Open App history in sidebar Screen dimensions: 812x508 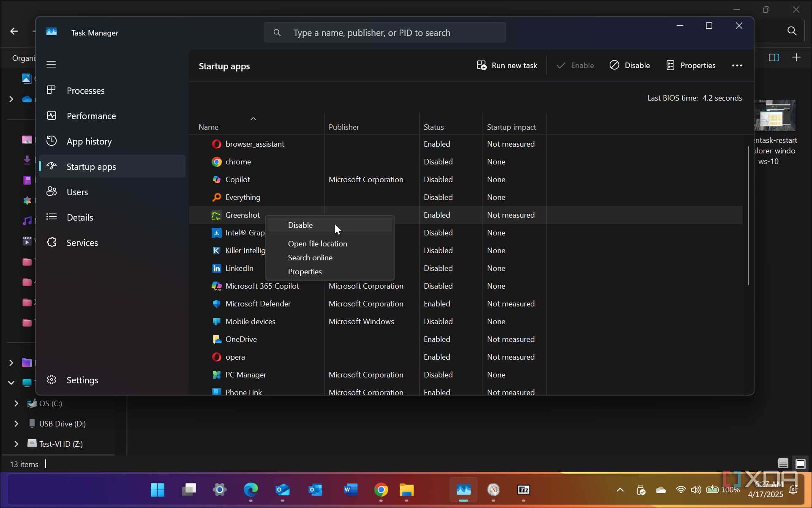pyautogui.click(x=89, y=142)
